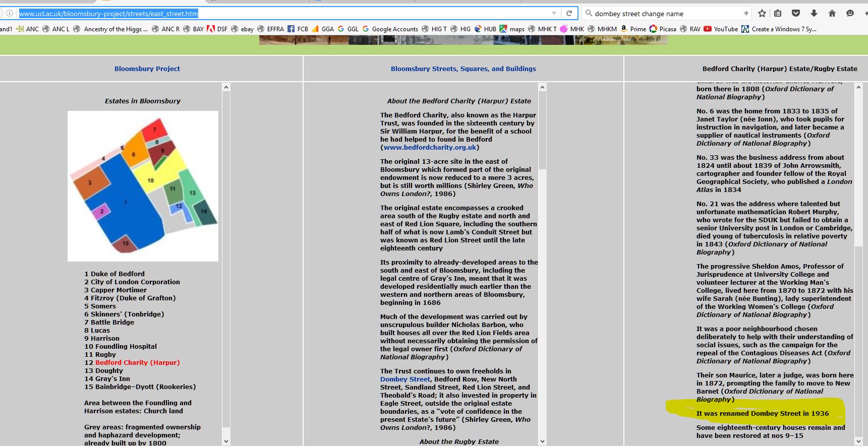Open the Picasa bookmark
The image size is (868, 447).
coord(662,29)
